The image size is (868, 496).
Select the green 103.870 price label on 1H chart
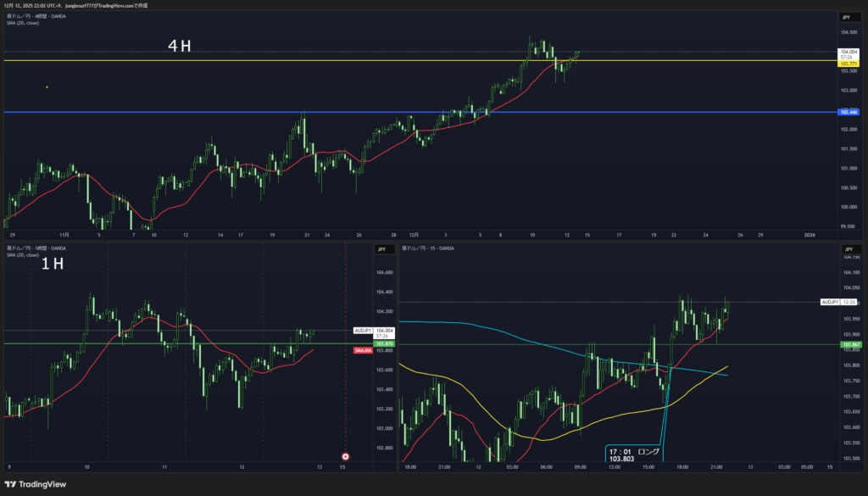(384, 343)
